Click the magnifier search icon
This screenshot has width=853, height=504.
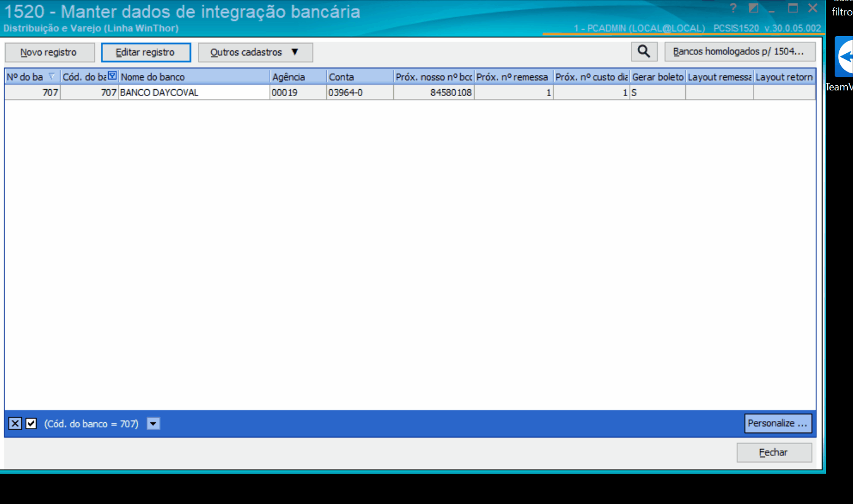pos(644,51)
